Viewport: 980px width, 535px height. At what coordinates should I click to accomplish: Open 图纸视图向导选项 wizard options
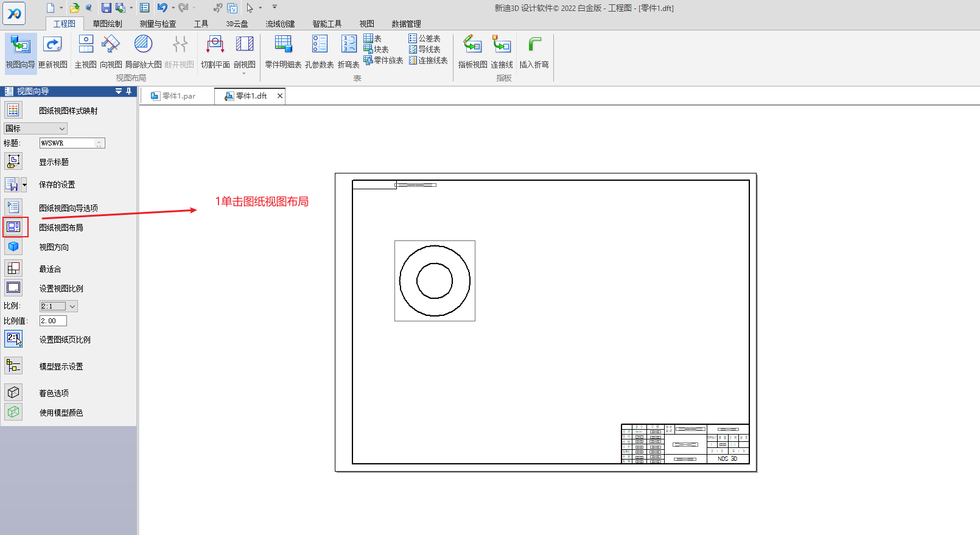(x=13, y=208)
